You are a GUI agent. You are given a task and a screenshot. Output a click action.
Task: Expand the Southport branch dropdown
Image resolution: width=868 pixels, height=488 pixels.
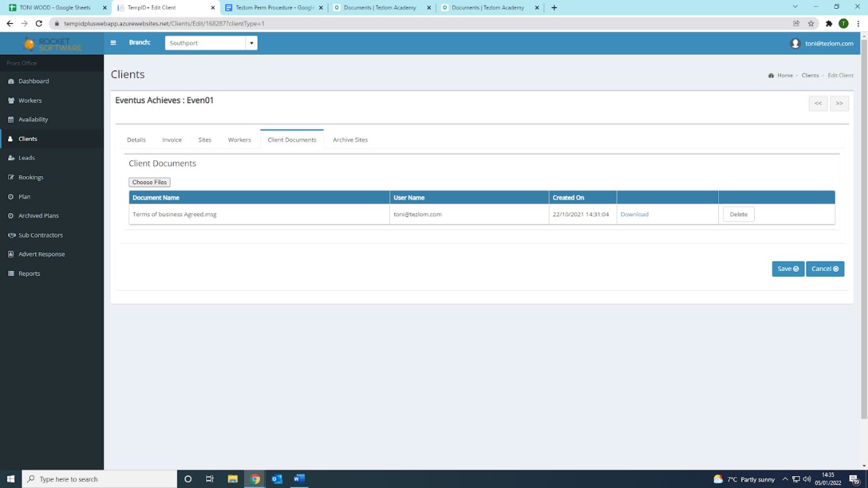252,43
